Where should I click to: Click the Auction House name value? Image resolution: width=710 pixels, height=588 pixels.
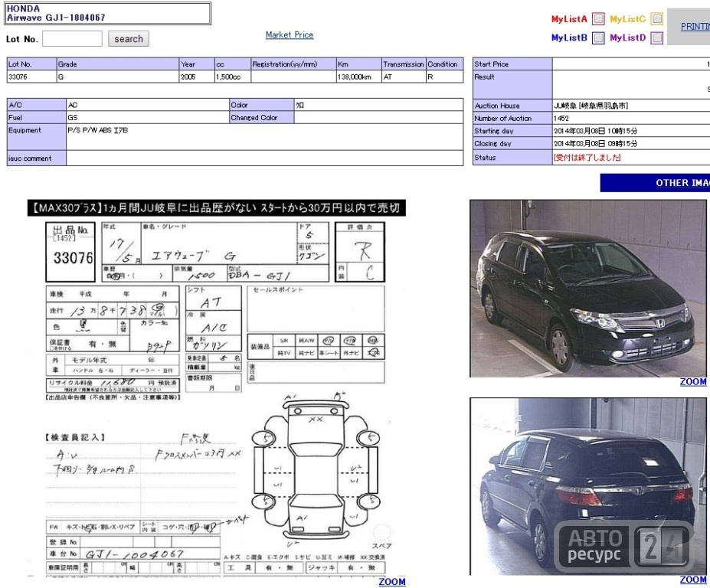click(591, 106)
